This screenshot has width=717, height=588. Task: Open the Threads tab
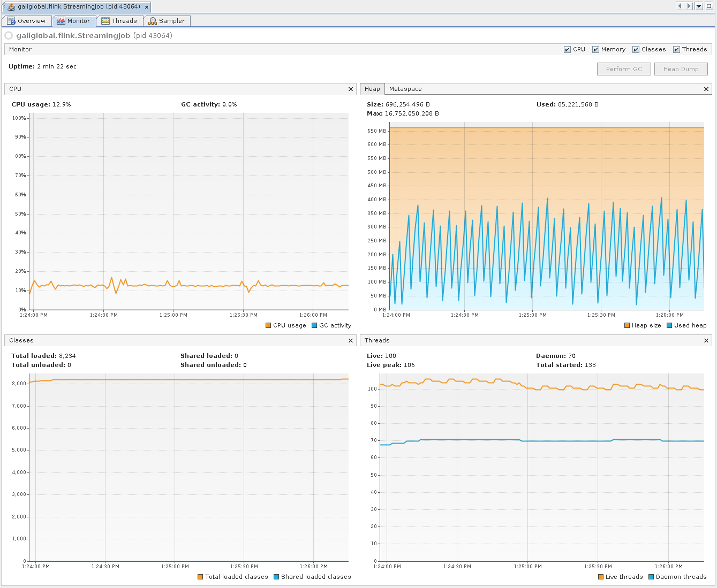(119, 21)
